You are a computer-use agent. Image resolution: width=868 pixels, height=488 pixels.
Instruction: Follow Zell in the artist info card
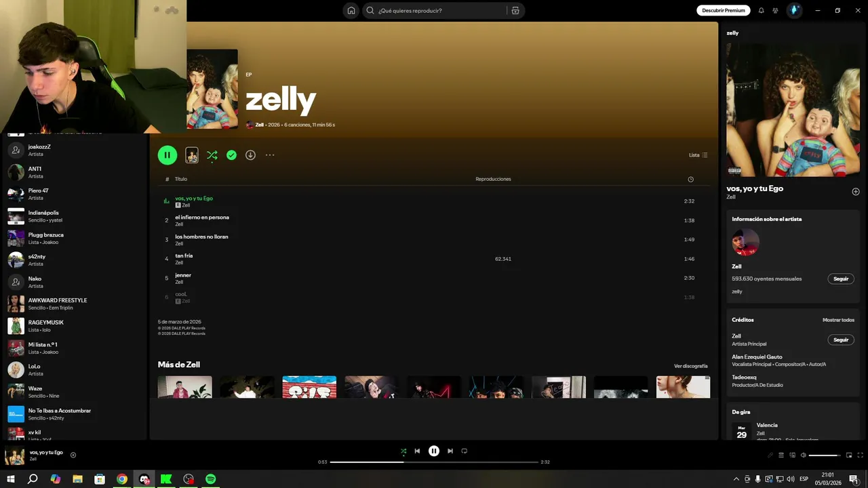pos(841,279)
